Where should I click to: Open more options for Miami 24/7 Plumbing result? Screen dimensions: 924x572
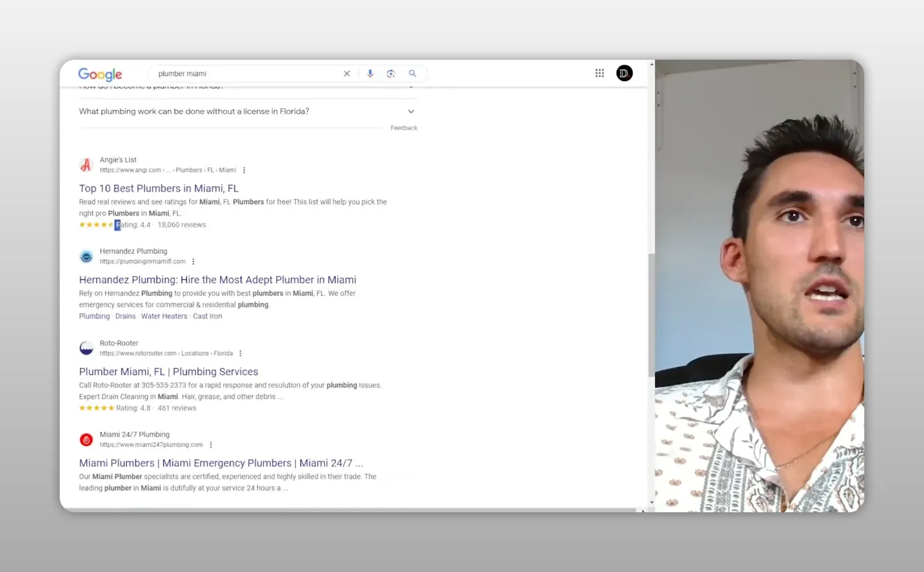pyautogui.click(x=211, y=445)
